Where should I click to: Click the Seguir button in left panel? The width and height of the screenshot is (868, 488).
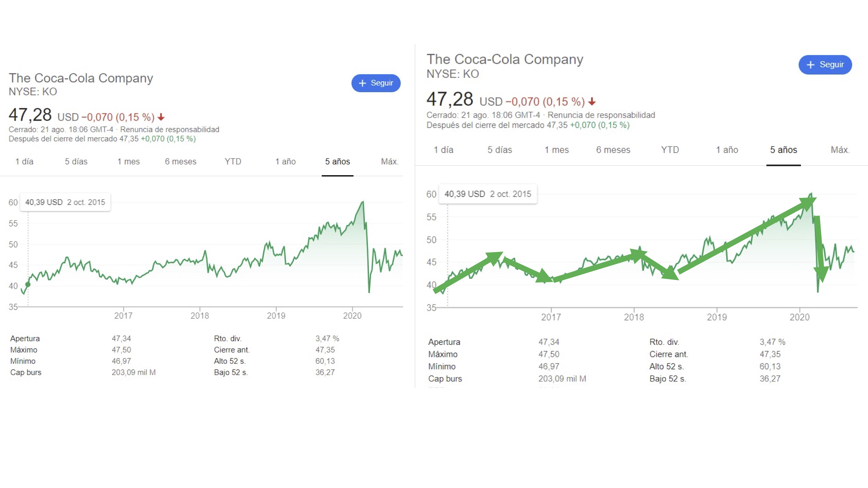(376, 83)
